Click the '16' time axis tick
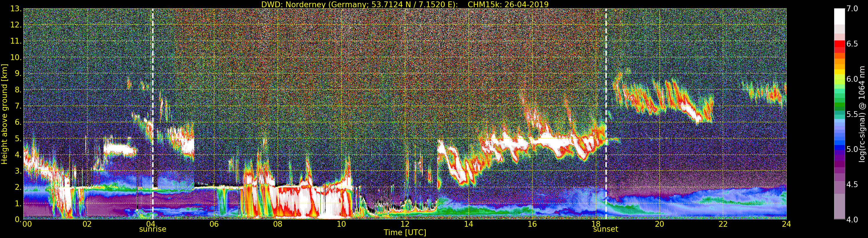This screenshot has width=868, height=238. coord(532,224)
